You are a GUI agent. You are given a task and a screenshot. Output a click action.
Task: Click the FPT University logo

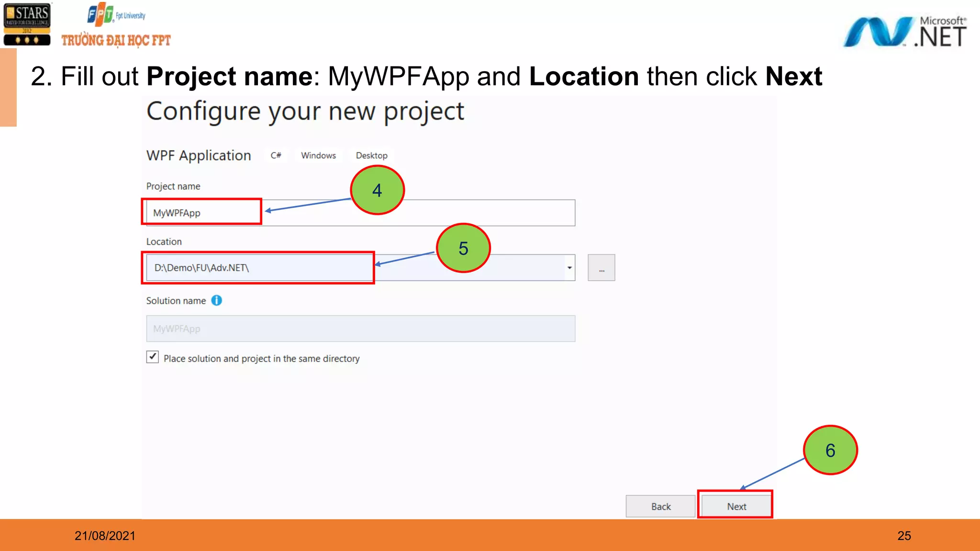tap(116, 25)
